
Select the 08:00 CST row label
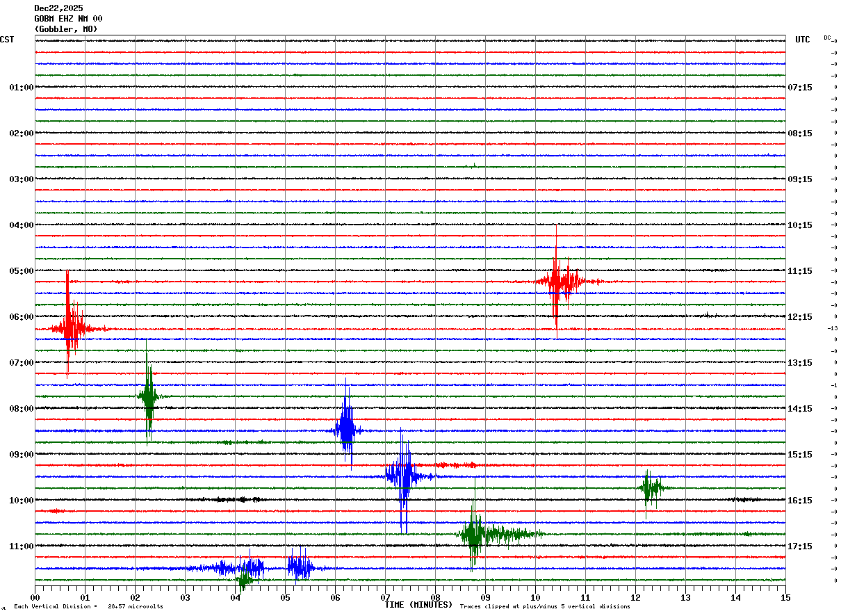(x=21, y=409)
